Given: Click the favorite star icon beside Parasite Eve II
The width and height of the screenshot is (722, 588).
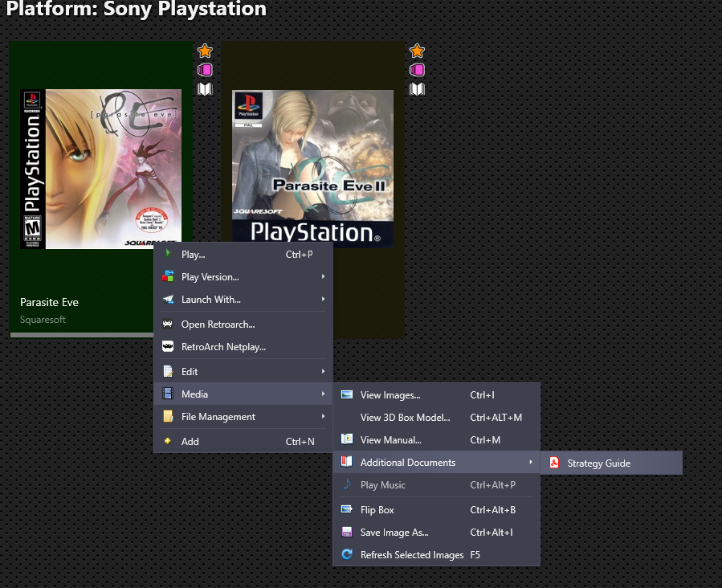Looking at the screenshot, I should coord(417,51).
